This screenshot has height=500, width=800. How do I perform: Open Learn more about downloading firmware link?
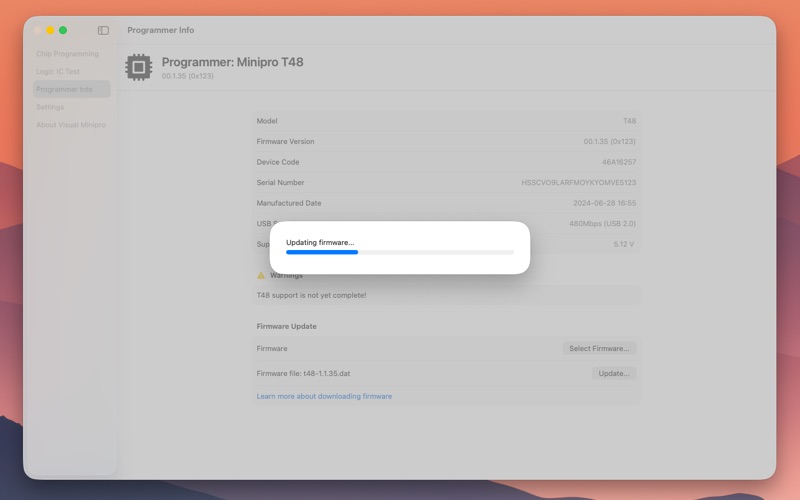pyautogui.click(x=324, y=396)
